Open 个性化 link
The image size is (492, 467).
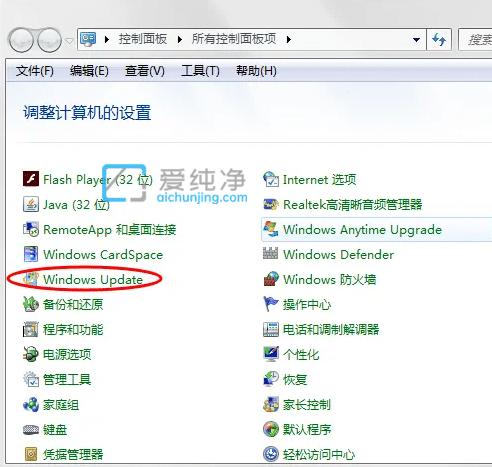click(x=301, y=354)
